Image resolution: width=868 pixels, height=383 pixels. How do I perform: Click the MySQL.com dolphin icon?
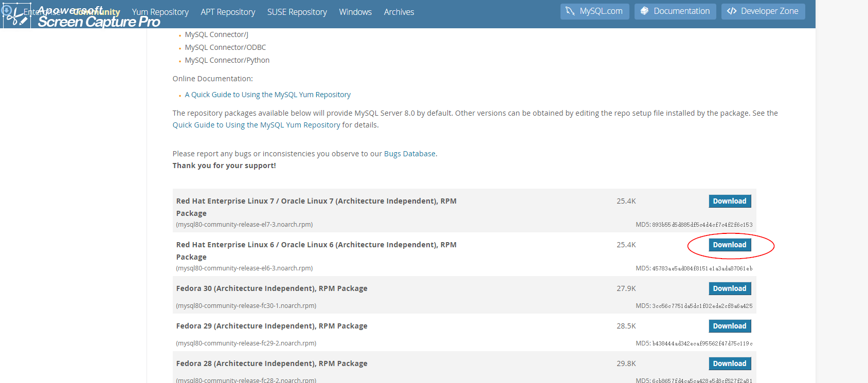[x=570, y=11]
